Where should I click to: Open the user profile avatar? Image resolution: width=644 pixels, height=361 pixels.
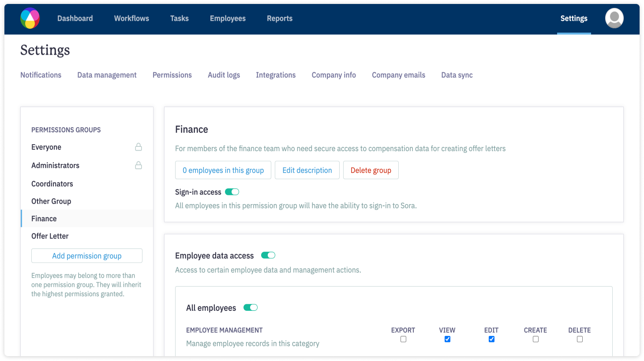pyautogui.click(x=614, y=19)
